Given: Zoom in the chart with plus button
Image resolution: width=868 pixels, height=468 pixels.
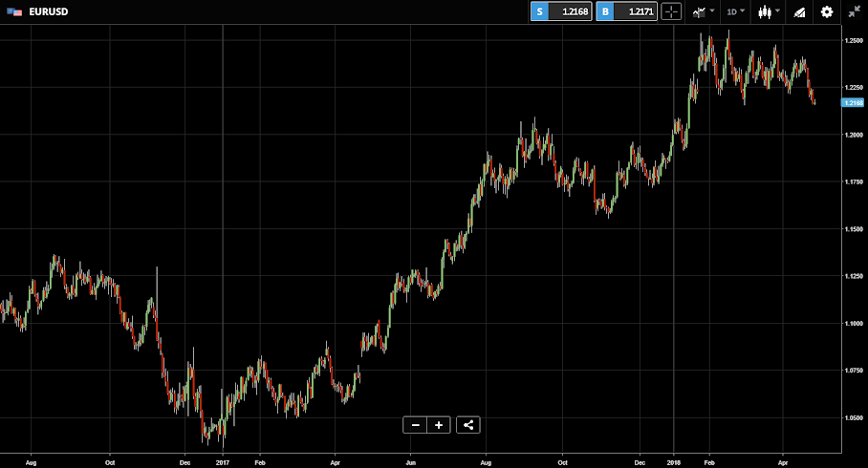Looking at the screenshot, I should [439, 425].
